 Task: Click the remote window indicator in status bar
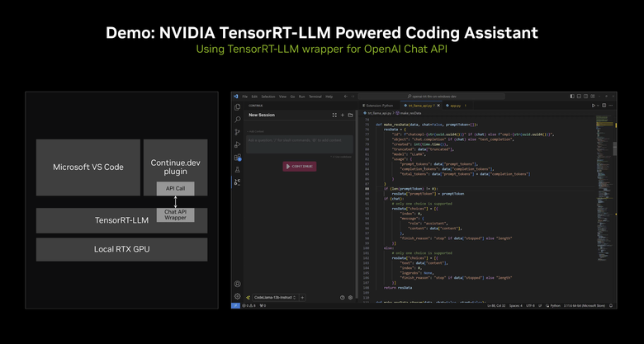236,306
